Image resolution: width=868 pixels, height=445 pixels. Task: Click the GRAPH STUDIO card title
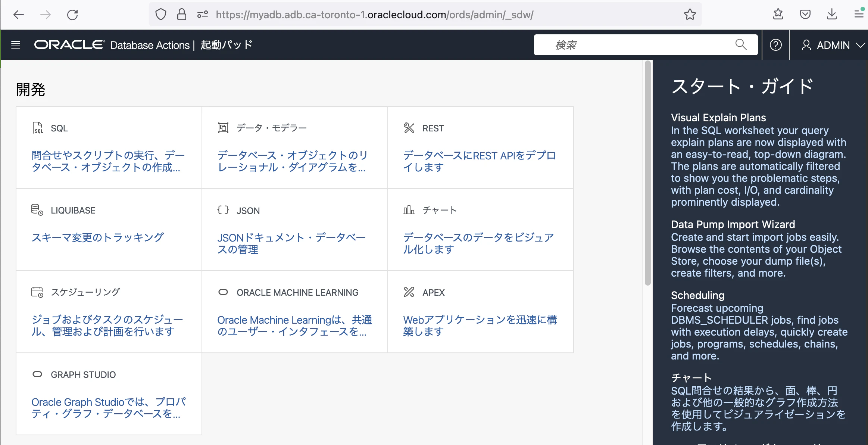[83, 374]
